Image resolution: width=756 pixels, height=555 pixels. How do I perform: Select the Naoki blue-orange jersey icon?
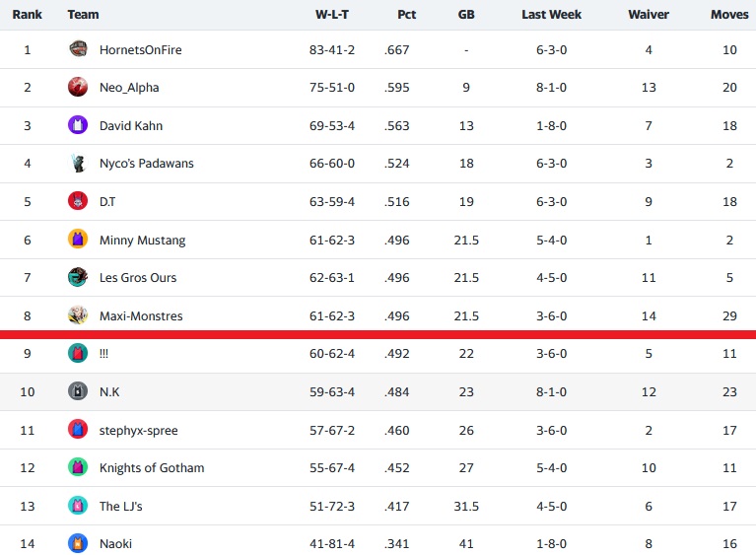click(x=78, y=543)
